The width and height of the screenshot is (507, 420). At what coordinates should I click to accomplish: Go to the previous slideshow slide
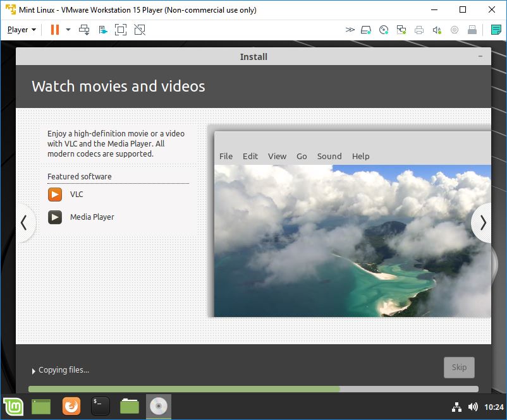tap(25, 222)
